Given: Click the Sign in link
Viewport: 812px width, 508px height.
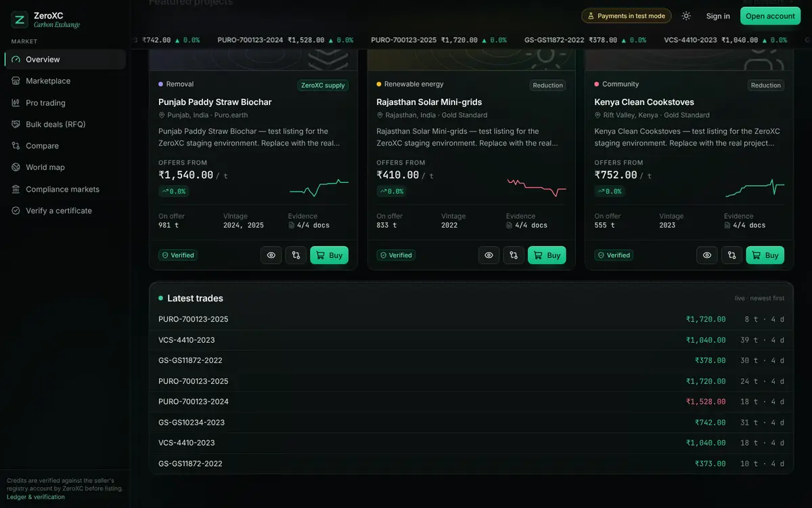Looking at the screenshot, I should click(x=718, y=16).
